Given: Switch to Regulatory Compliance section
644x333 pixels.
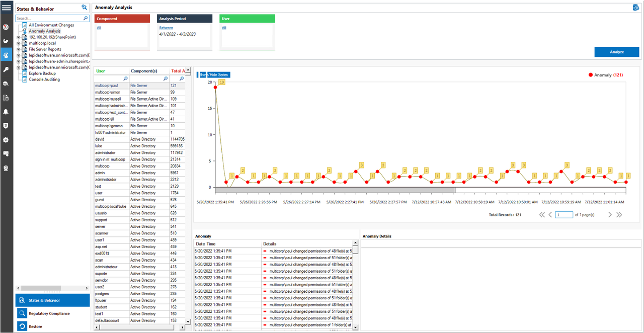Looking at the screenshot, I should (49, 313).
